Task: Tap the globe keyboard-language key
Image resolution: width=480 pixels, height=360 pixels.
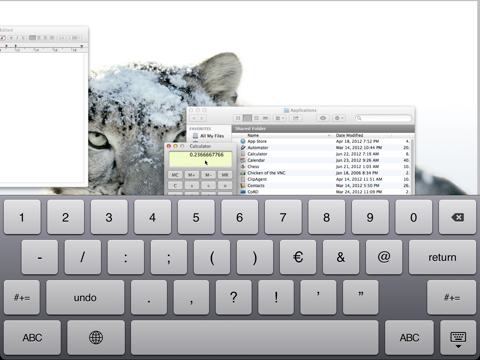Action: 96,337
